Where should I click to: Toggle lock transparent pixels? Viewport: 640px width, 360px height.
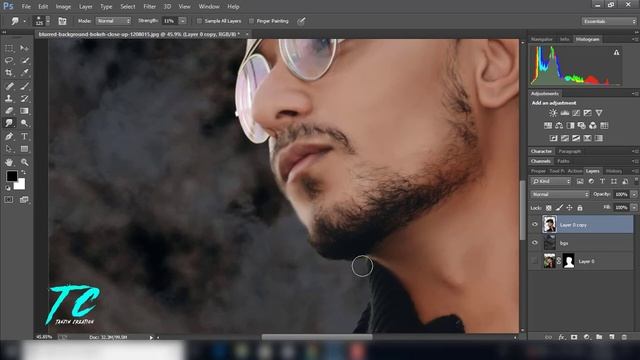pos(549,208)
